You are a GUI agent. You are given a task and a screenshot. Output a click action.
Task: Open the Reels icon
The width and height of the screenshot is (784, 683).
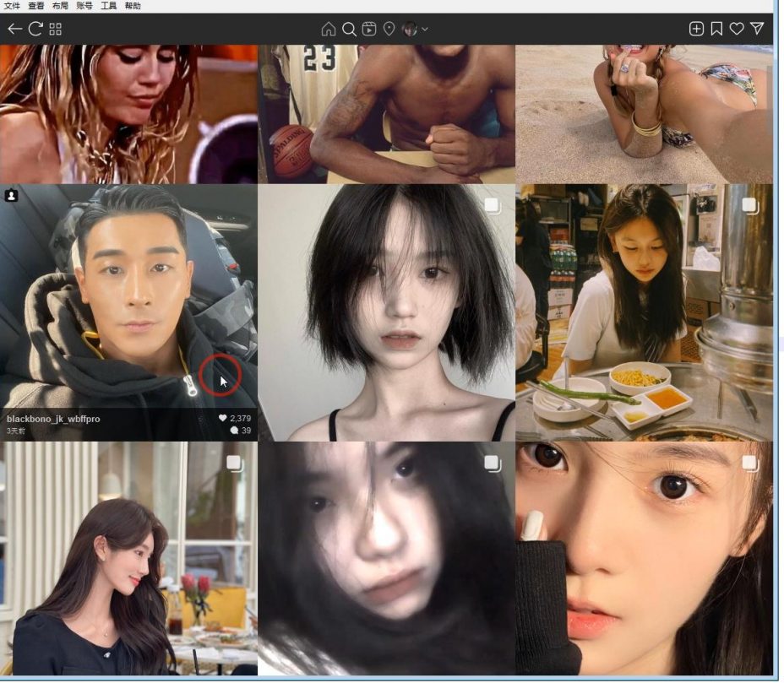pyautogui.click(x=369, y=28)
